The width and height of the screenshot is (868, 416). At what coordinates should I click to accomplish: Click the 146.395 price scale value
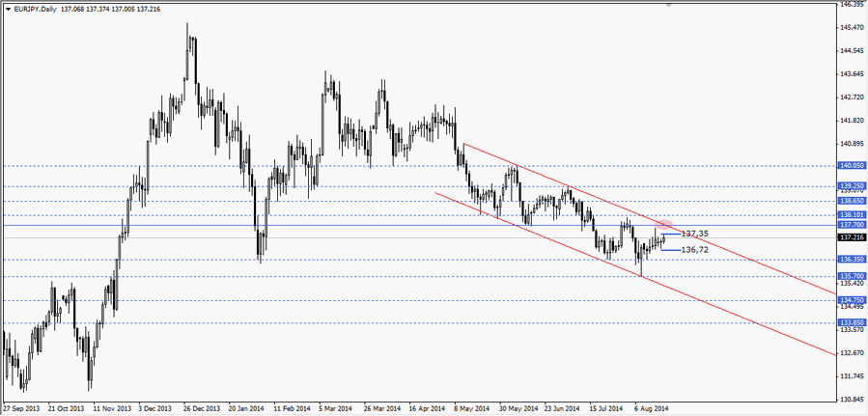pos(853,4)
